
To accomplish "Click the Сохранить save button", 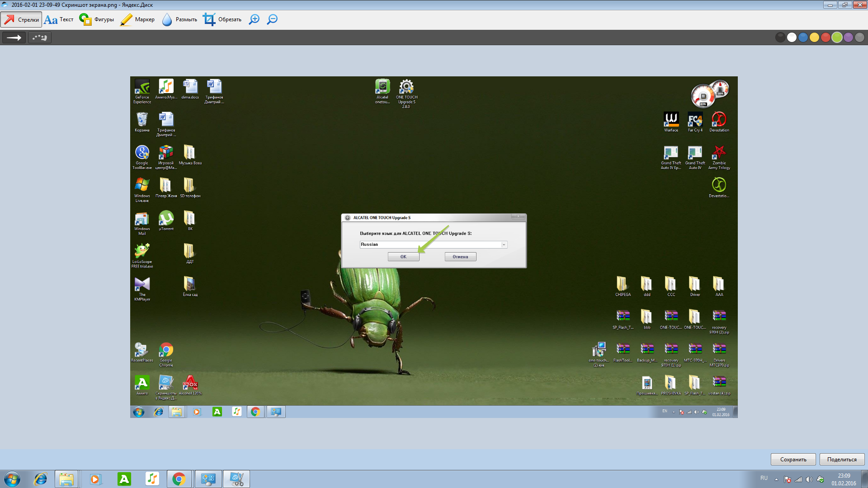I will 793,459.
